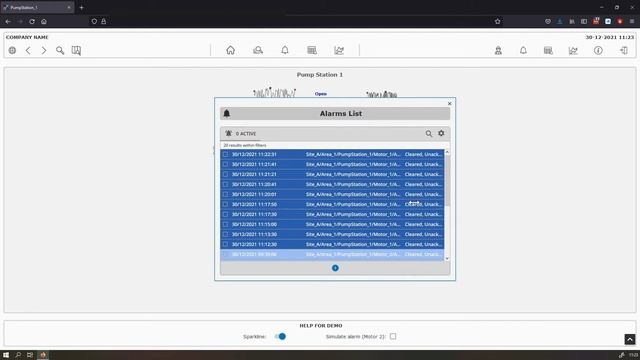
Task: Open Task View on the taskbar
Action: point(30,355)
